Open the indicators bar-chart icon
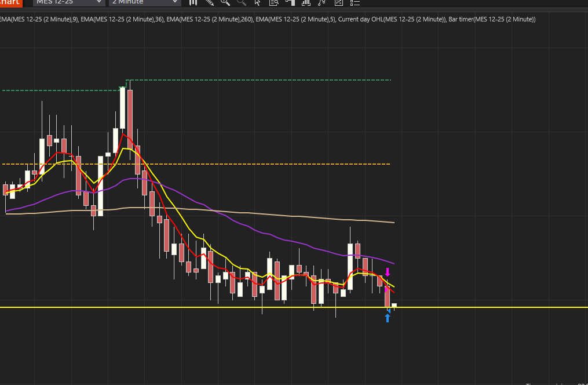 [x=306, y=2]
